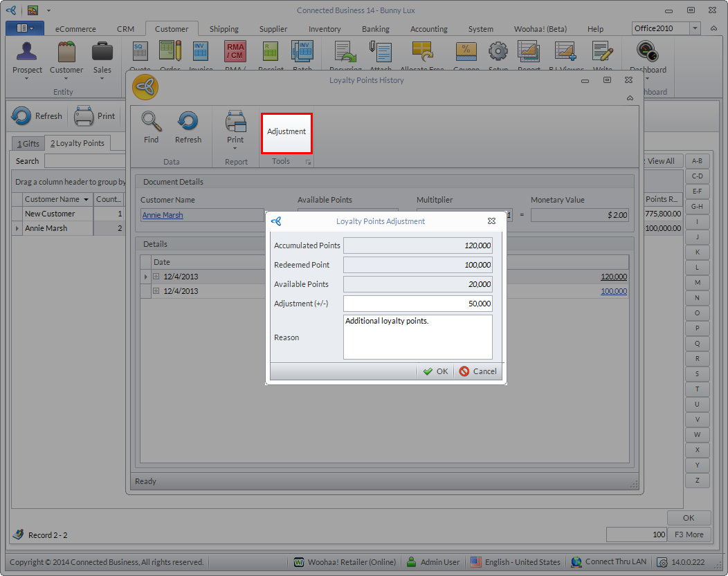Select the 1 Gifts tab

pos(28,143)
